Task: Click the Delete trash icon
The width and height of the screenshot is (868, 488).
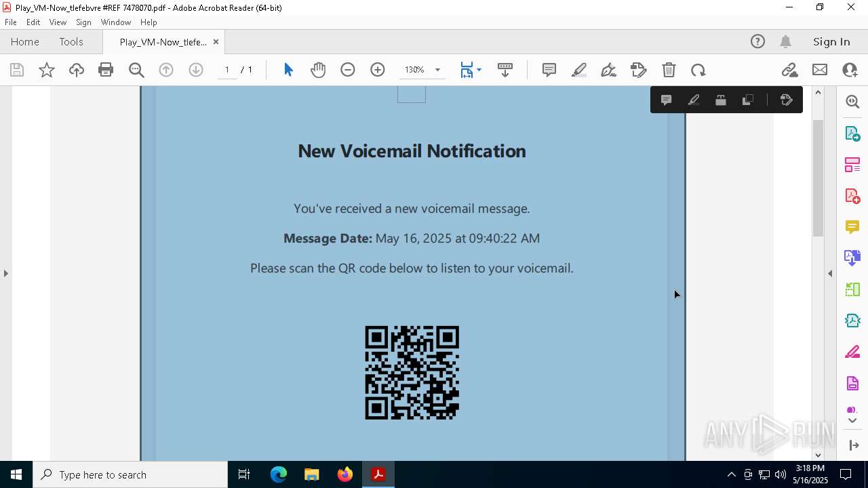Action: tap(669, 70)
